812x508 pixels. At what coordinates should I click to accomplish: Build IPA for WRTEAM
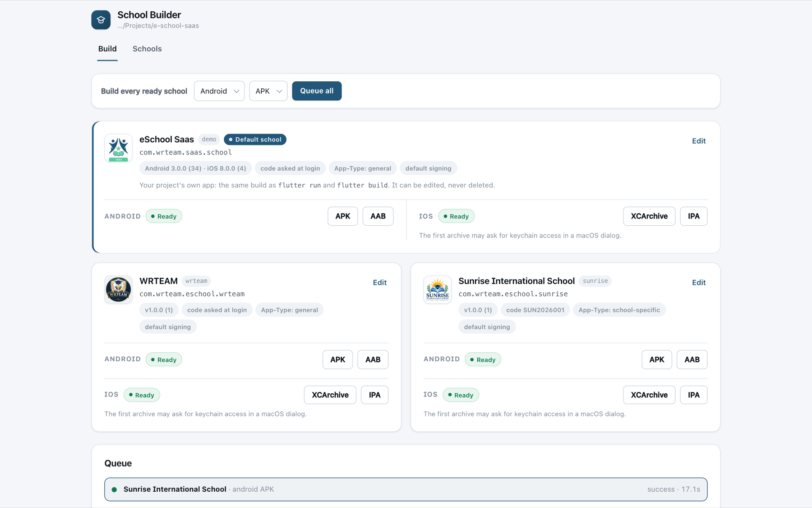[x=375, y=395]
